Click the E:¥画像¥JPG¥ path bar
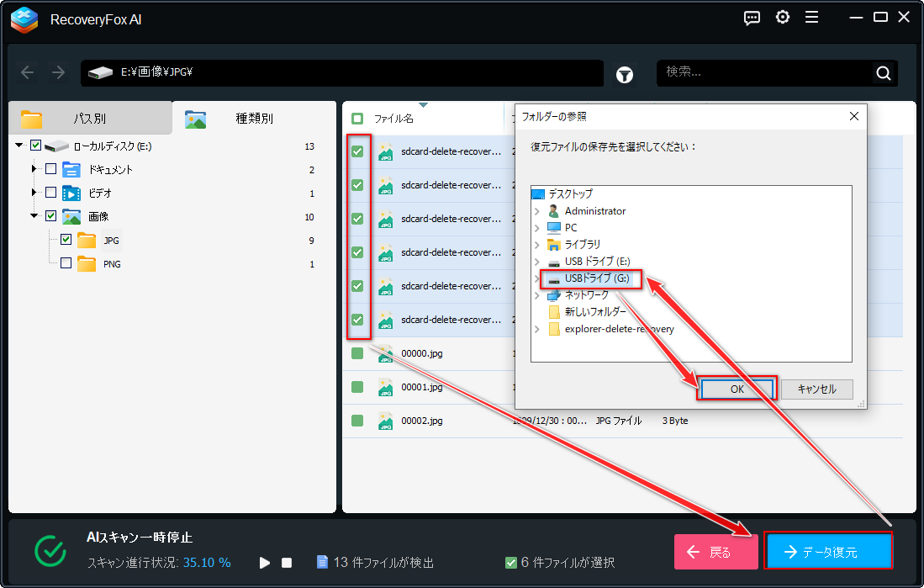The image size is (924, 588). point(342,73)
